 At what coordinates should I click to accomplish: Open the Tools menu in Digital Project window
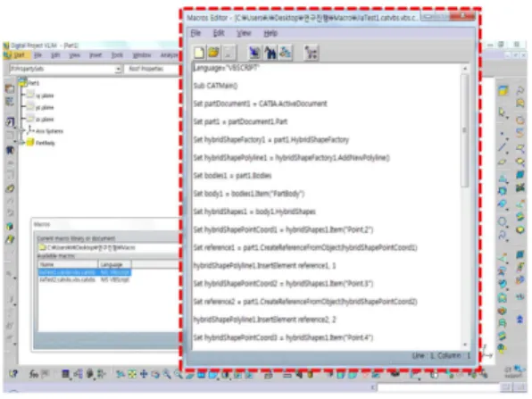coord(118,55)
